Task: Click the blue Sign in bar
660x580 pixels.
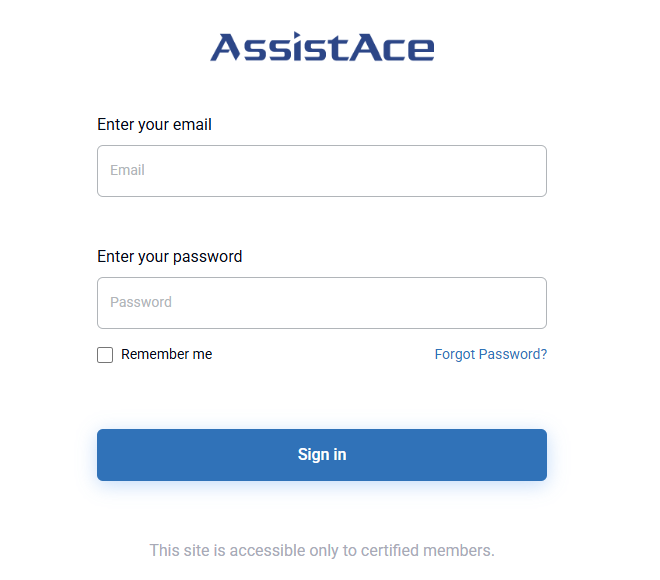Action: pyautogui.click(x=322, y=455)
